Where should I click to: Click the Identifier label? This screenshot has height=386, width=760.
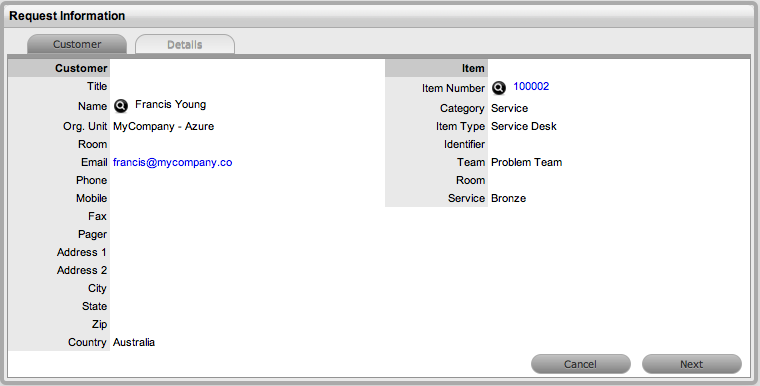tap(464, 145)
